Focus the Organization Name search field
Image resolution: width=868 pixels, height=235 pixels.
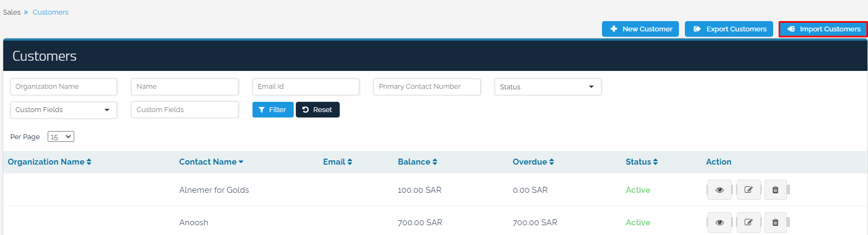pyautogui.click(x=63, y=87)
